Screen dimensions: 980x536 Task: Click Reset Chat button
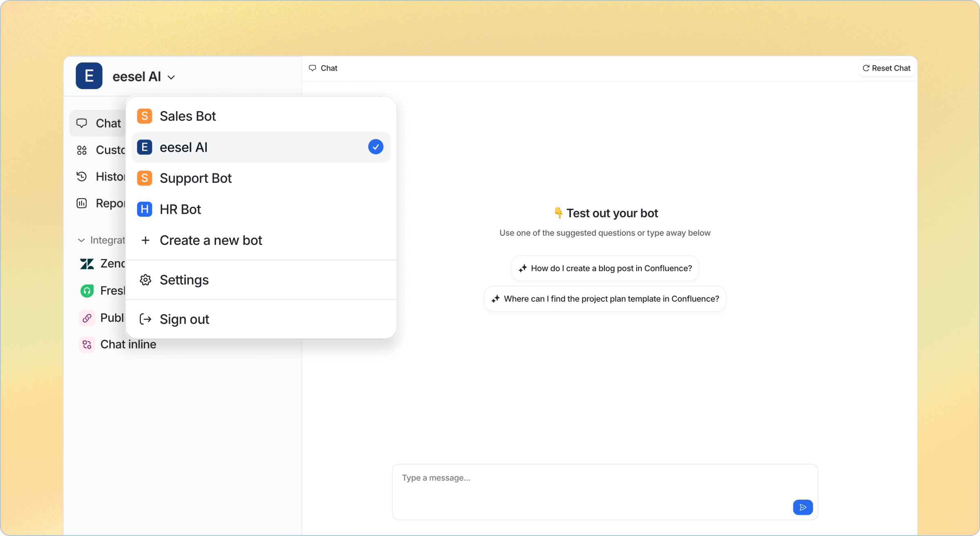(886, 68)
